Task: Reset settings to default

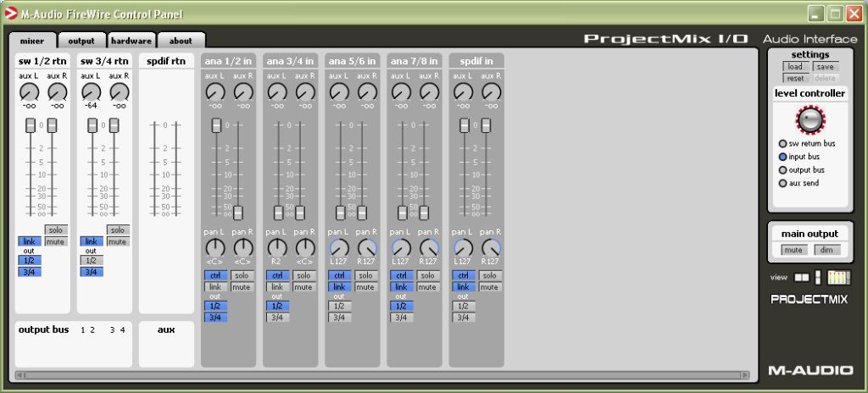Action: (795, 78)
